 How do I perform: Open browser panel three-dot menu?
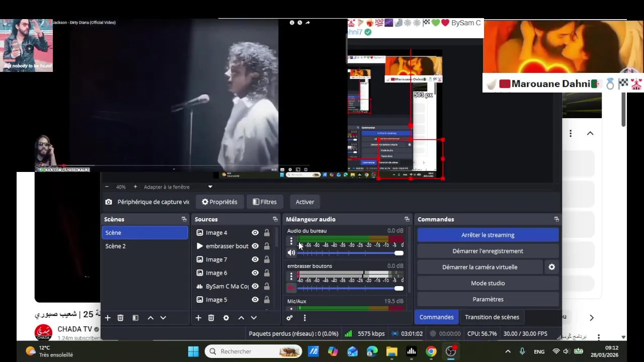571,133
